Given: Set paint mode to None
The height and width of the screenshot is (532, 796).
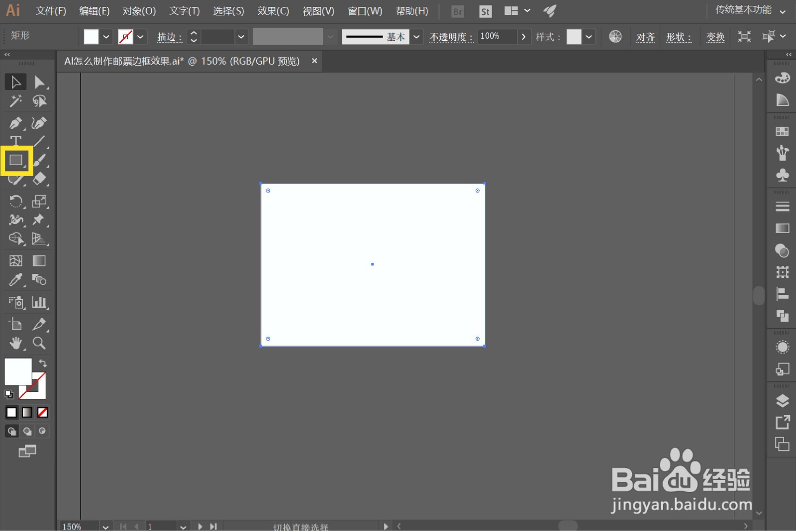Looking at the screenshot, I should click(x=43, y=412).
